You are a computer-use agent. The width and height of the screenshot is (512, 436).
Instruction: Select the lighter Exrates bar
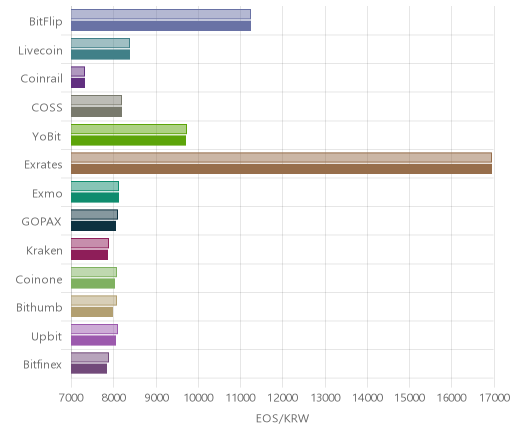pos(281,157)
